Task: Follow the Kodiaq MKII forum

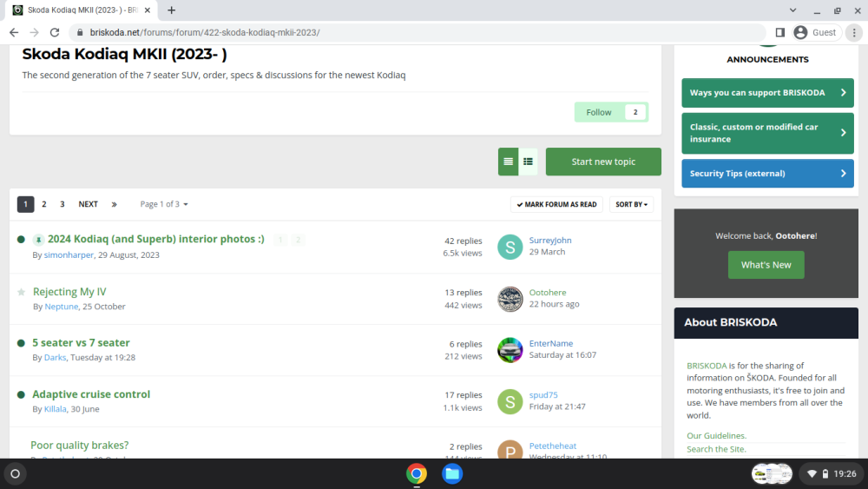Action: (x=599, y=112)
